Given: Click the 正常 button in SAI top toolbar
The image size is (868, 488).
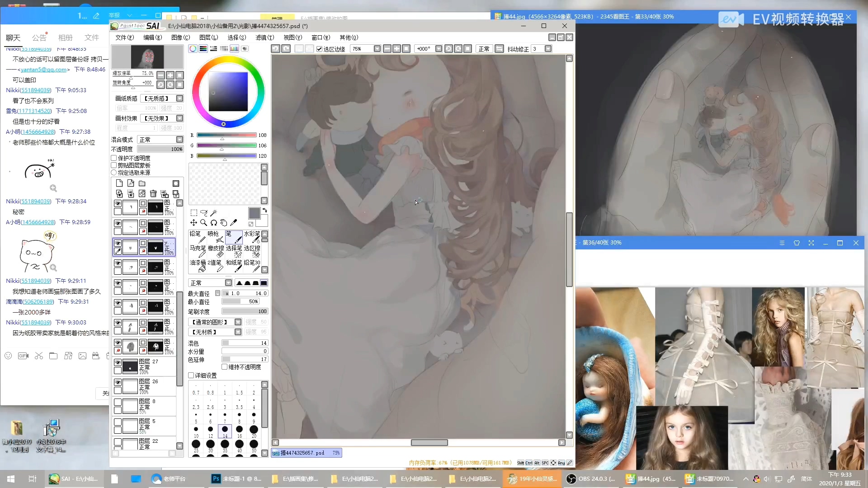Looking at the screenshot, I should [x=484, y=49].
